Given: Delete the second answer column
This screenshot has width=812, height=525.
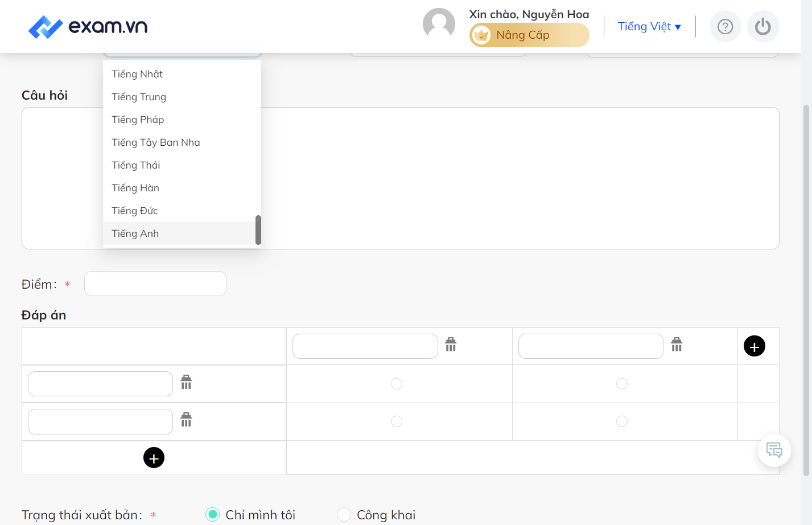Looking at the screenshot, I should [677, 344].
